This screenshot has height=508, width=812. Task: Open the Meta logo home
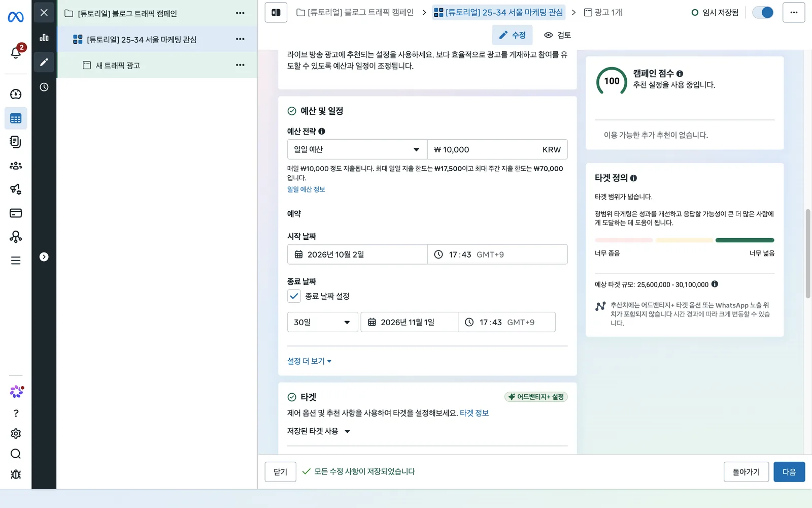point(16,17)
